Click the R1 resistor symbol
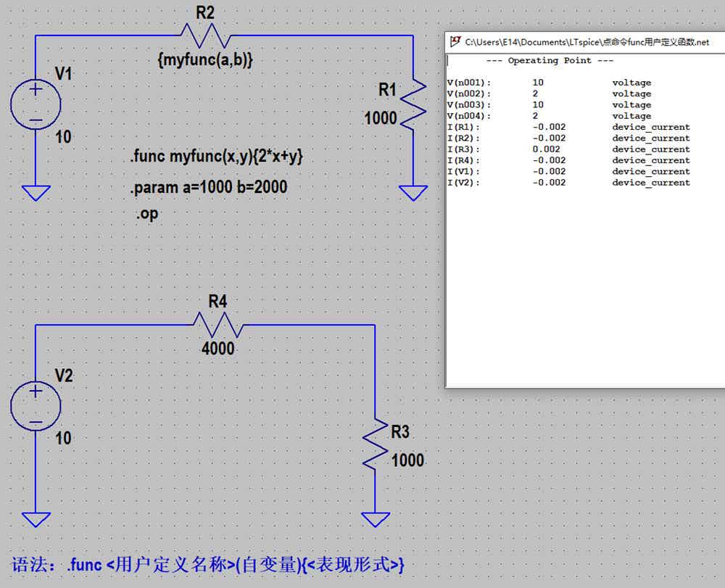 (413, 104)
